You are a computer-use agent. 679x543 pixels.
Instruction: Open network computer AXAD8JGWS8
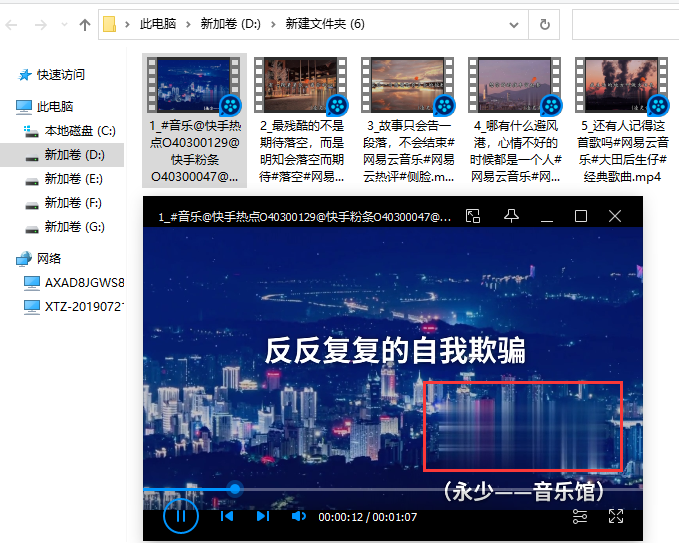click(x=84, y=283)
